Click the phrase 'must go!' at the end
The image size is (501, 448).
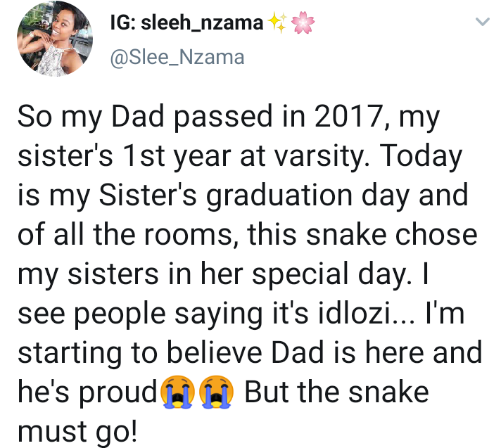pyautogui.click(x=77, y=432)
